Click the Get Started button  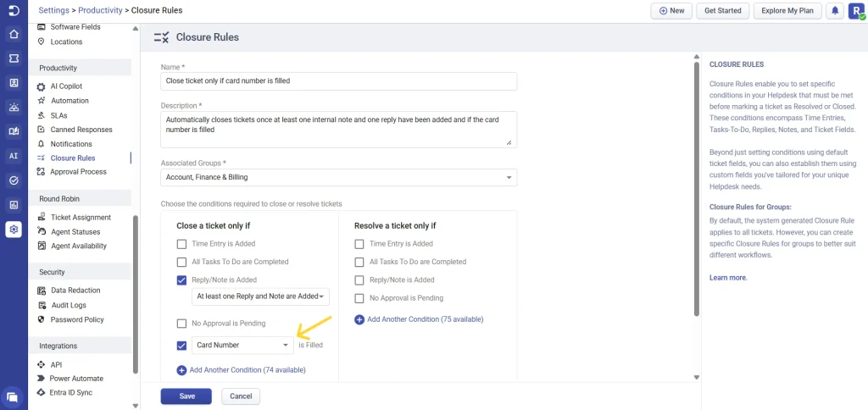click(x=722, y=10)
